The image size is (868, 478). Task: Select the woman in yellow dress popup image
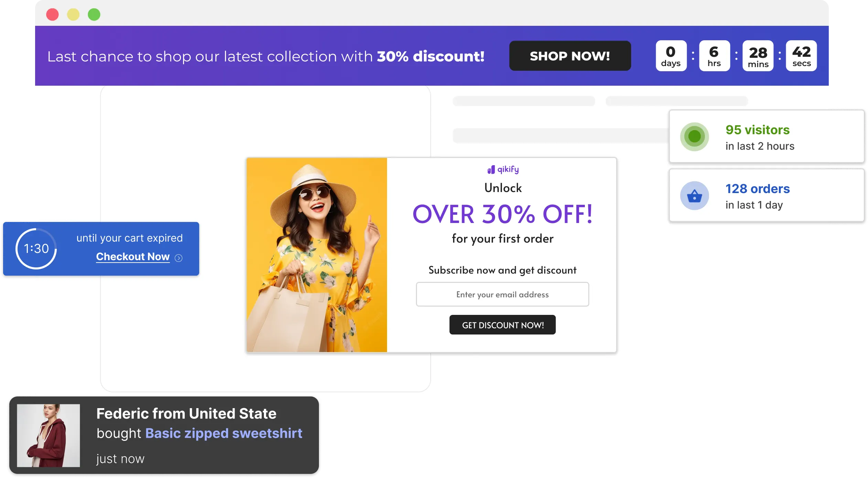click(x=317, y=255)
